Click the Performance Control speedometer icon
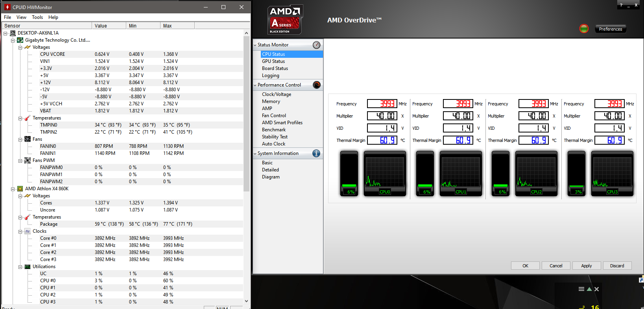 (x=317, y=85)
